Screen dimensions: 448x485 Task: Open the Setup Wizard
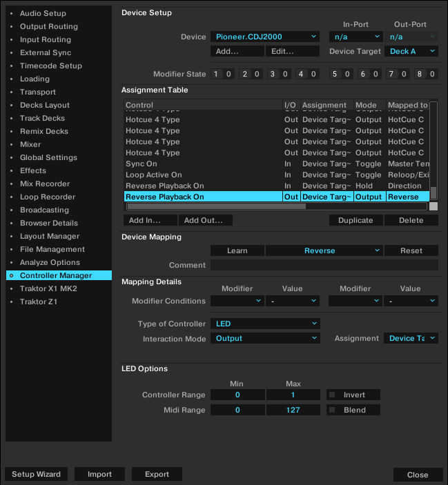36,474
